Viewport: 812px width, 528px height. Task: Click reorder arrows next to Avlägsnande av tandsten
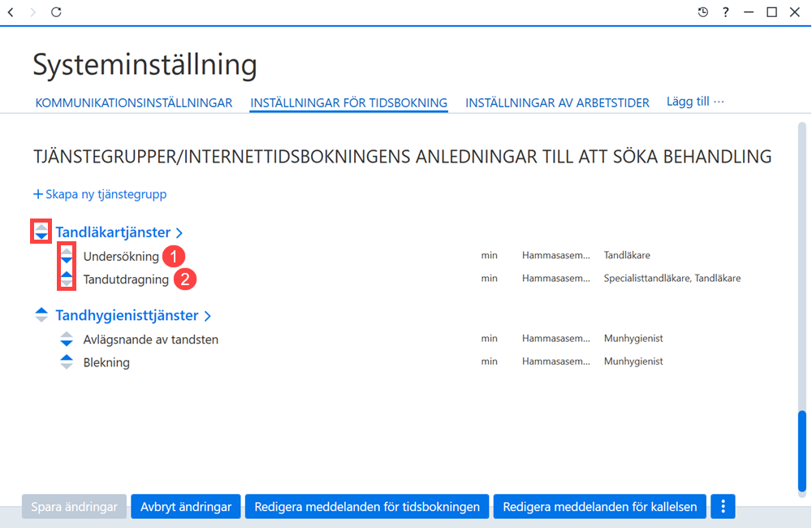(67, 339)
